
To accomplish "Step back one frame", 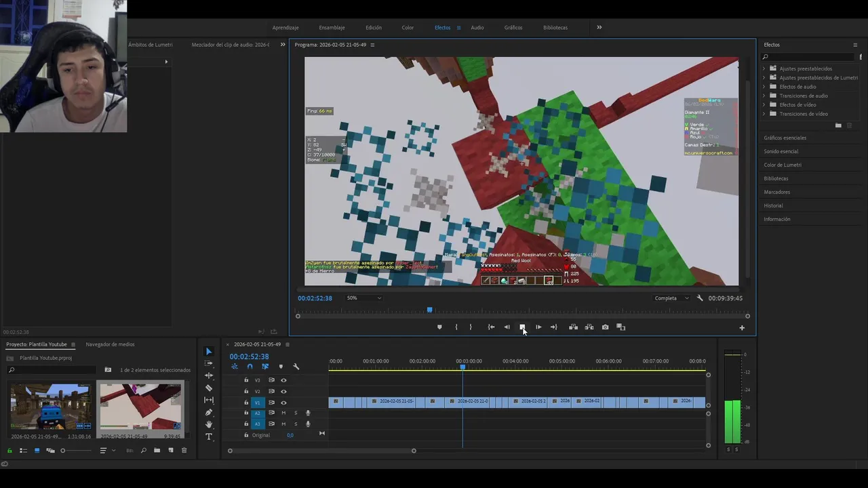I will pyautogui.click(x=507, y=327).
